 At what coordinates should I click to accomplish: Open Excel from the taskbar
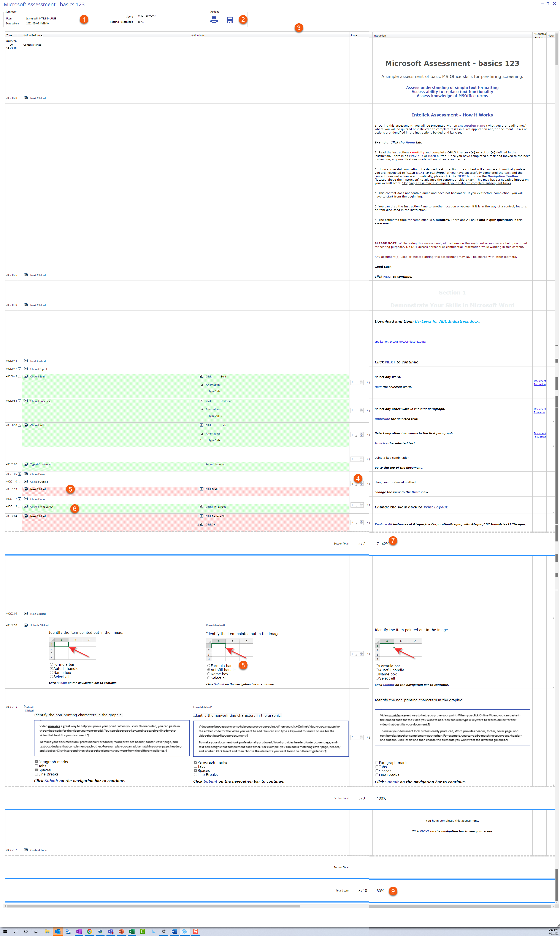[x=132, y=931]
